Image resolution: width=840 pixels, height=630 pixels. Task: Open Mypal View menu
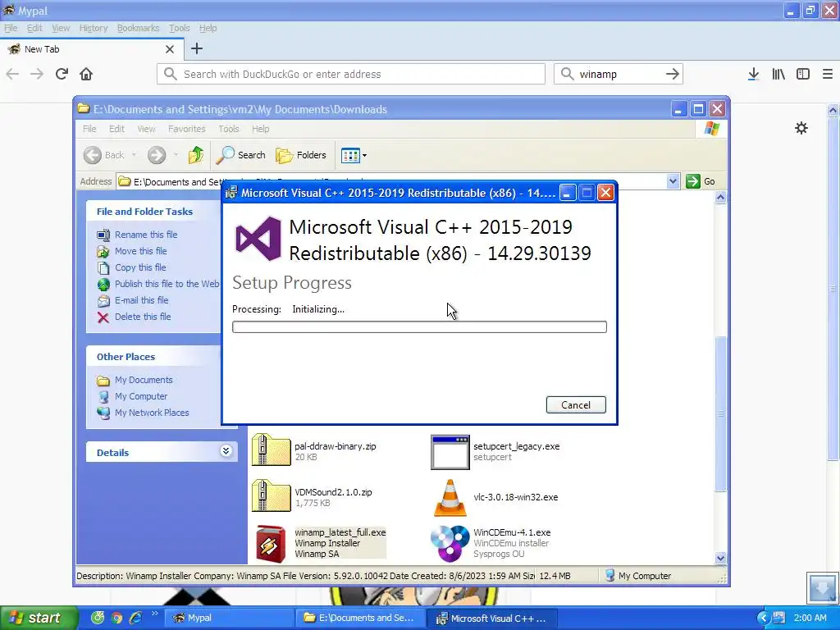(x=61, y=28)
